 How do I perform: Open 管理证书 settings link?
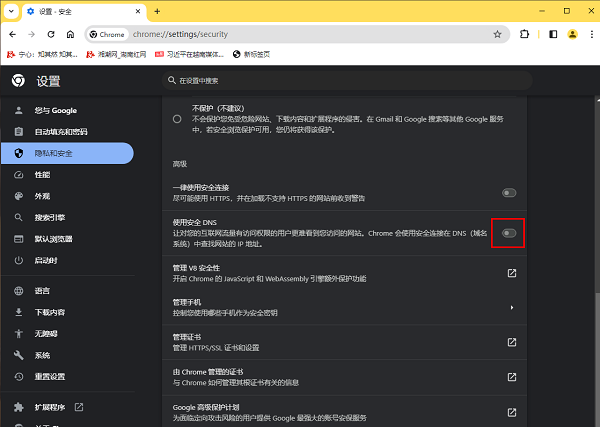coord(511,342)
